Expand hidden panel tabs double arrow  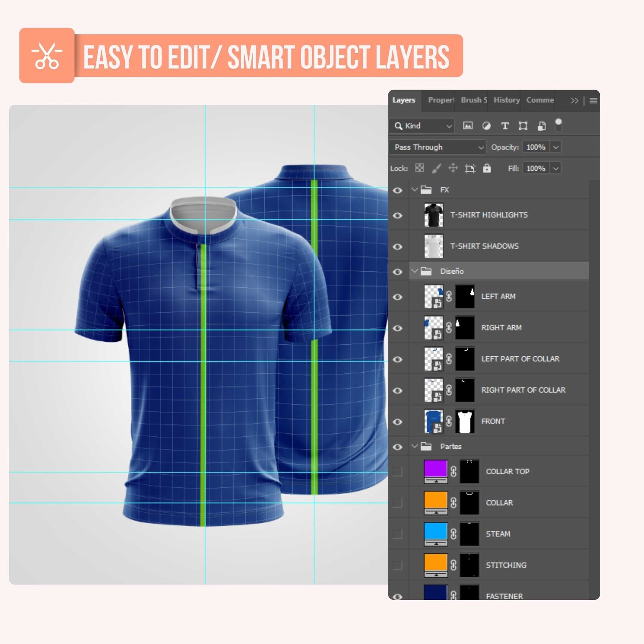pyautogui.click(x=574, y=101)
